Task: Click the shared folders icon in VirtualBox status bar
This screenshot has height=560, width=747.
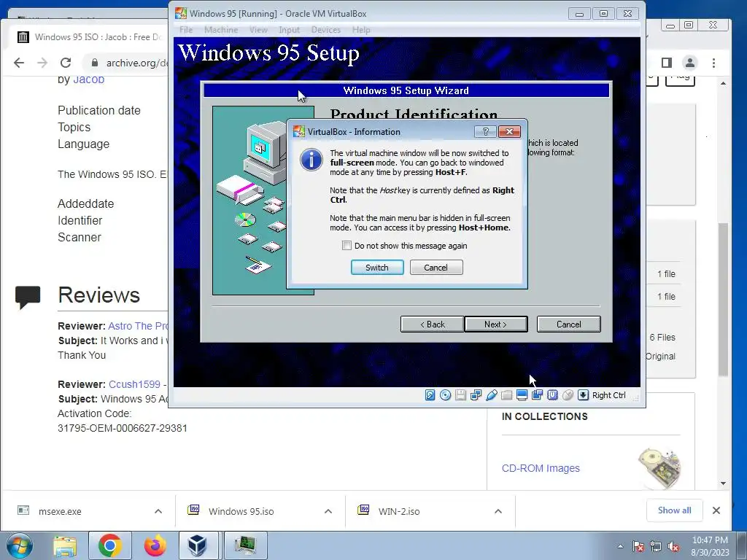Action: (x=506, y=395)
